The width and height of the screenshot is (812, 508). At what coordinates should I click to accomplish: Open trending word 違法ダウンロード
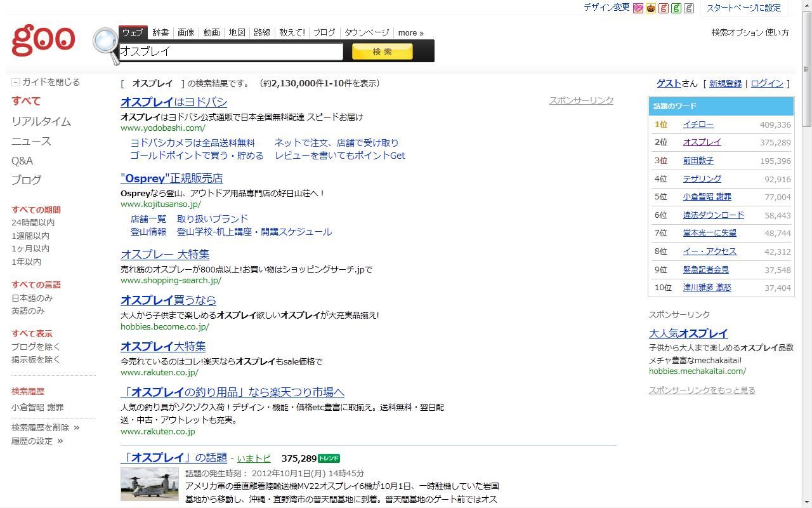[x=713, y=215]
